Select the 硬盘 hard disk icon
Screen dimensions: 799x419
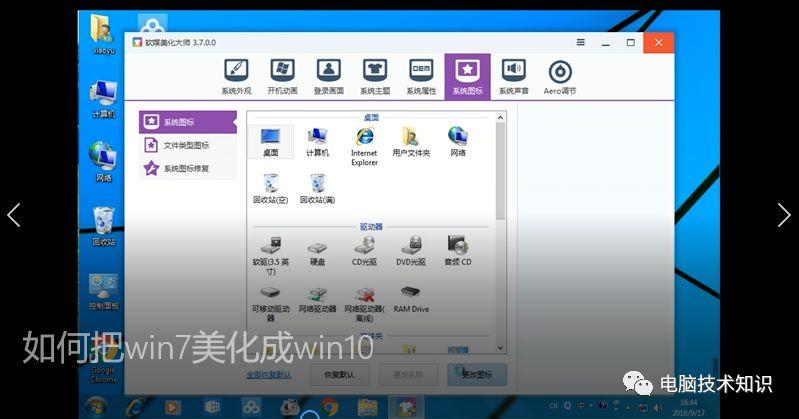tap(317, 252)
